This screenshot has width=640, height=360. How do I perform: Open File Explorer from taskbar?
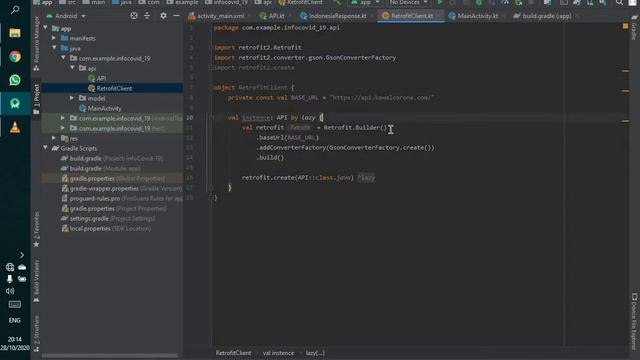coord(15,33)
